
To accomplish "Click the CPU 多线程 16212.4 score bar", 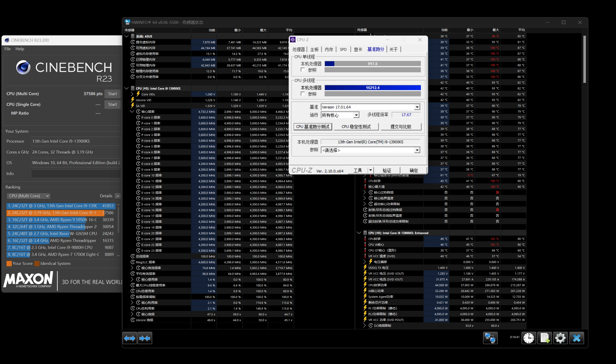I will point(373,88).
